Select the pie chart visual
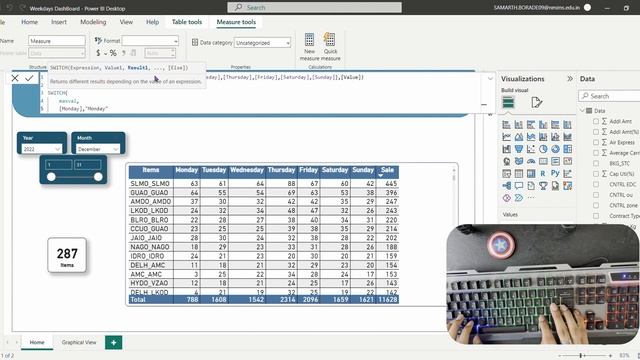 [x=543, y=149]
